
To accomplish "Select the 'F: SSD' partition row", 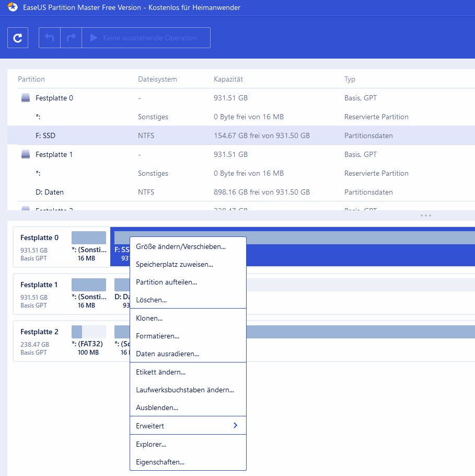I will click(x=45, y=135).
